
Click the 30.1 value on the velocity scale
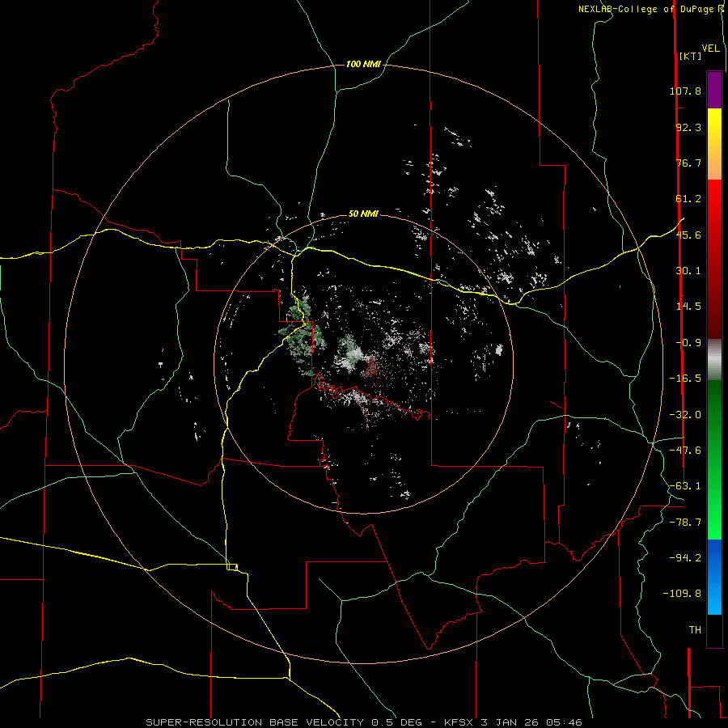pyautogui.click(x=688, y=271)
